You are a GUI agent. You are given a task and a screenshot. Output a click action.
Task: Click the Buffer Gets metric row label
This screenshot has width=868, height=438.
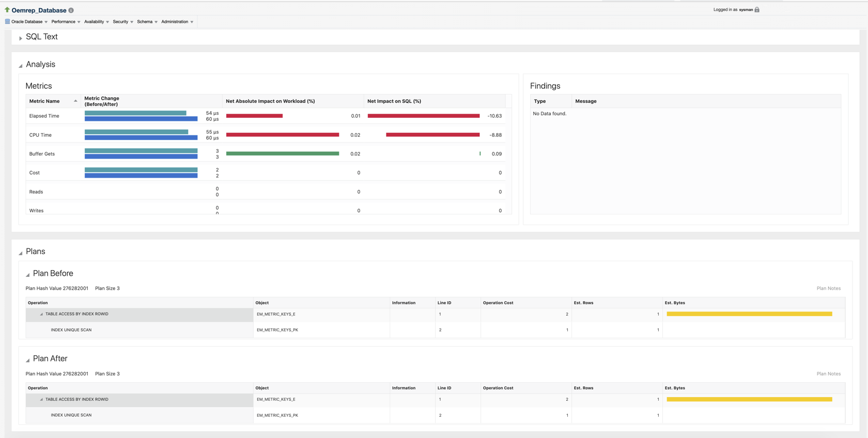pos(42,154)
